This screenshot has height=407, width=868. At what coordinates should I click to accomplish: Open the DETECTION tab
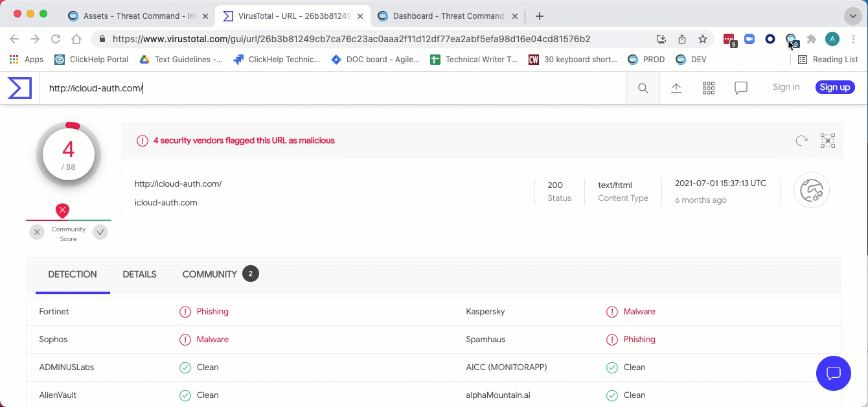click(x=73, y=274)
